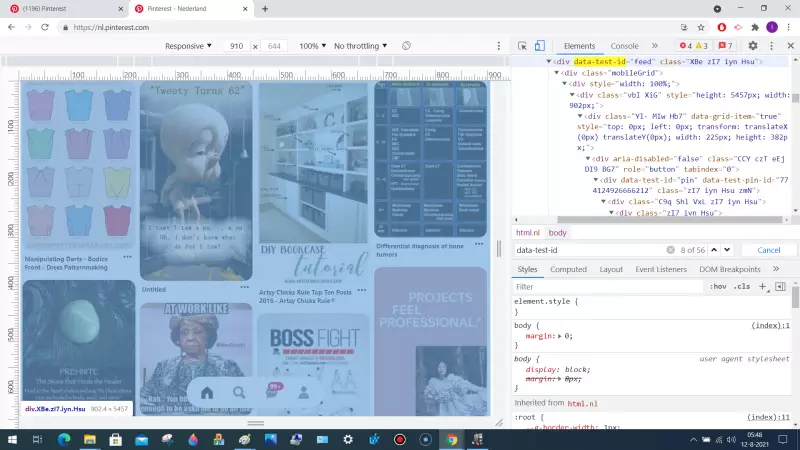Open DevTools settings gear
Image resolution: width=800 pixels, height=450 pixels.
click(751, 46)
